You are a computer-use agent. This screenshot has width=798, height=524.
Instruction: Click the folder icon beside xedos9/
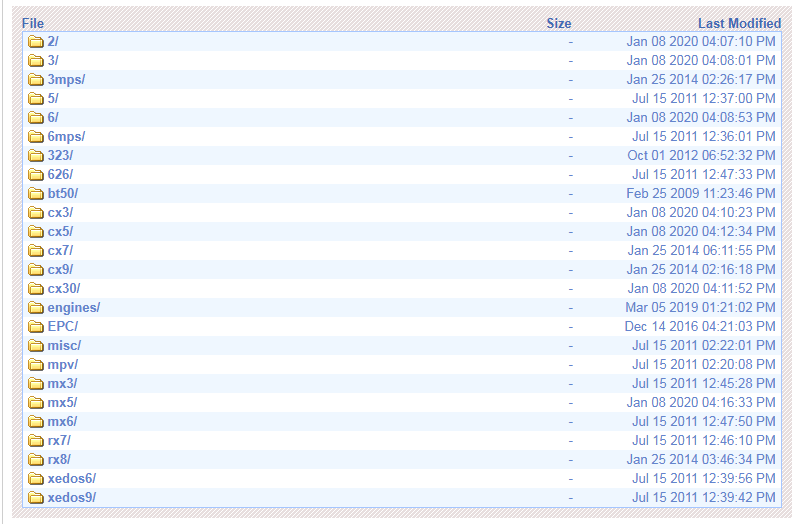click(36, 498)
